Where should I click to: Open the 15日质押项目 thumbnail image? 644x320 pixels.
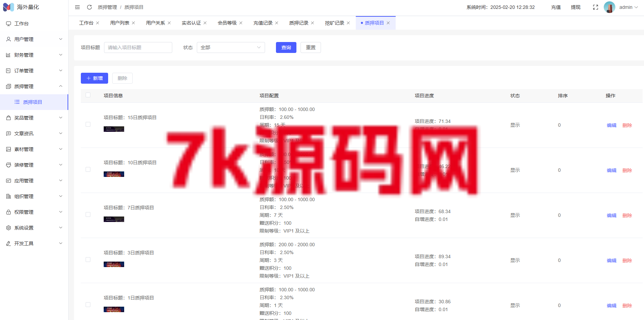tap(114, 129)
